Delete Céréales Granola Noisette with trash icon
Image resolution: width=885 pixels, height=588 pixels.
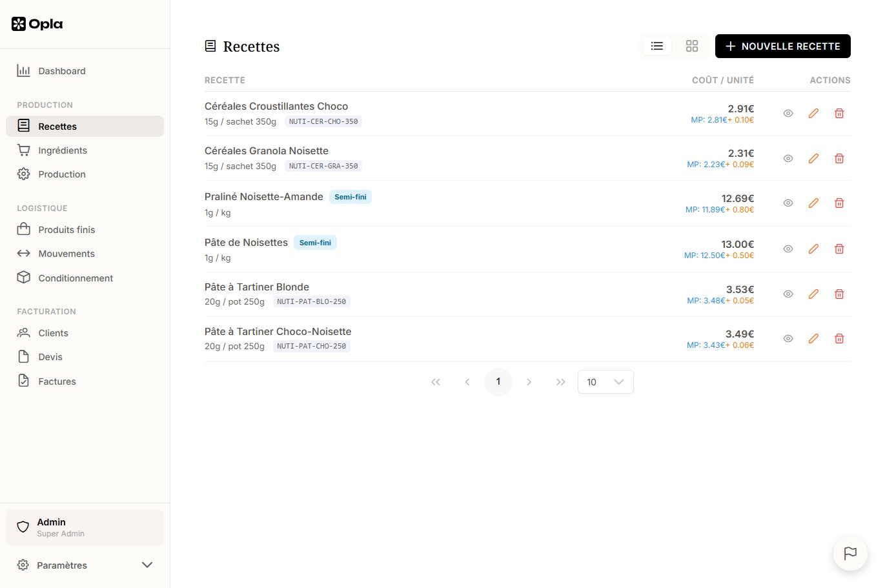coord(839,158)
